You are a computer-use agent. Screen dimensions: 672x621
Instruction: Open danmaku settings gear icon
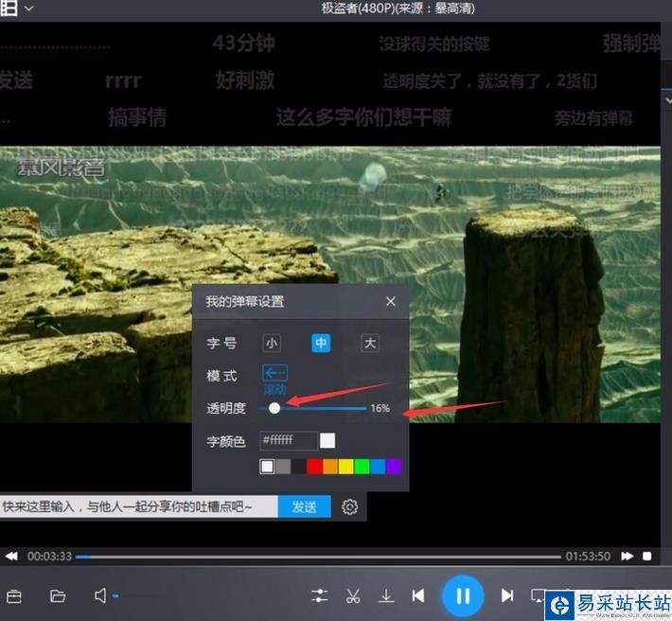tap(349, 507)
